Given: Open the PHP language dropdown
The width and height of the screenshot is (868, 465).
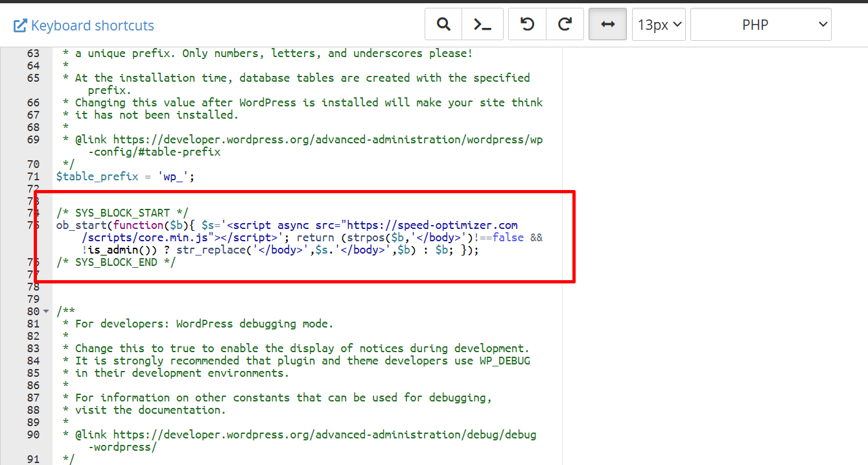Looking at the screenshot, I should pos(761,25).
